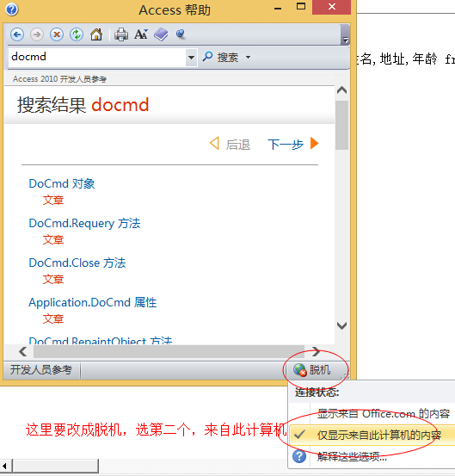Viewport: 455px width, 476px height.
Task: Click the Forward arrow toolbar icon
Action: point(37,34)
